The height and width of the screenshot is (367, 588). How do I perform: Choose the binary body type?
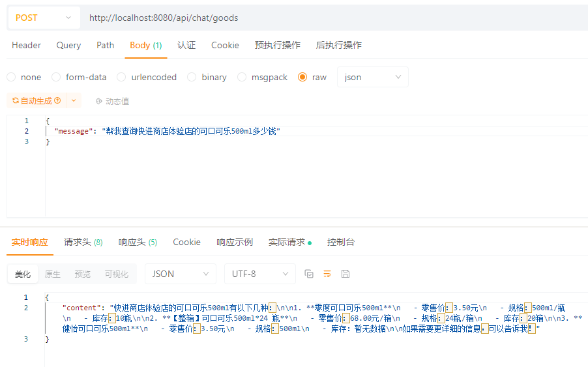[192, 77]
